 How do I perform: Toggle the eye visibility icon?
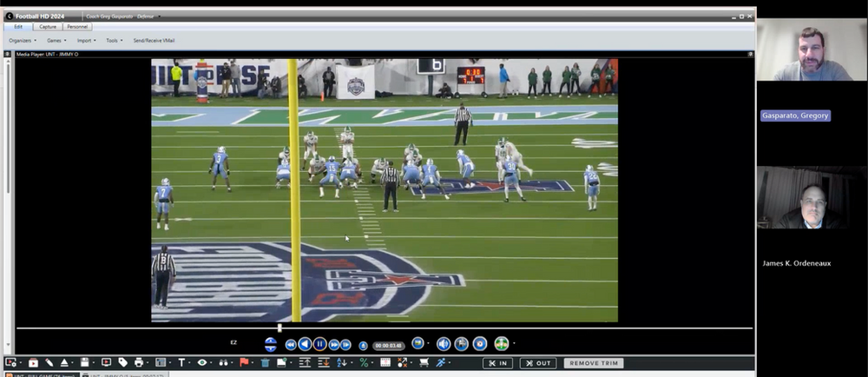click(202, 362)
